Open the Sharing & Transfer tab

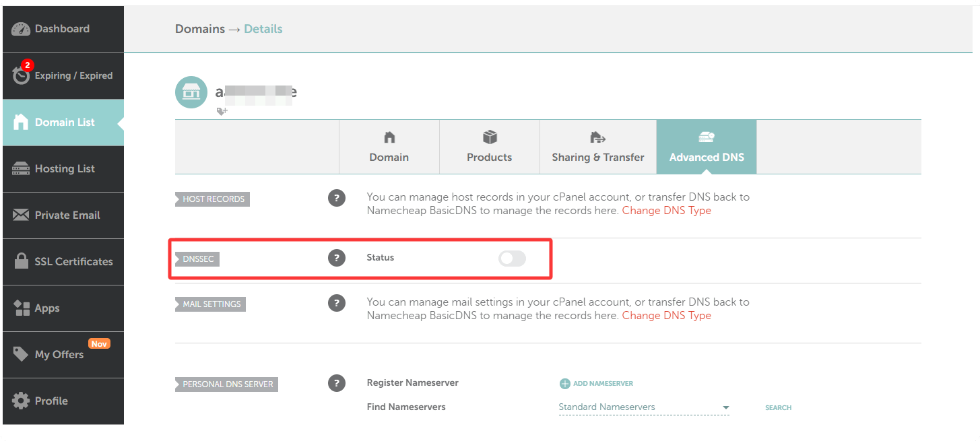click(x=598, y=147)
